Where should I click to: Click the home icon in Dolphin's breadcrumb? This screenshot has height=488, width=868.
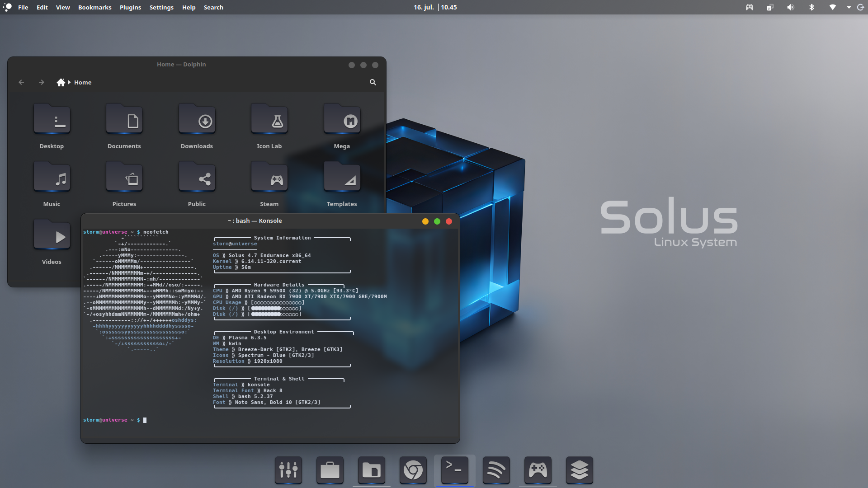coord(61,82)
